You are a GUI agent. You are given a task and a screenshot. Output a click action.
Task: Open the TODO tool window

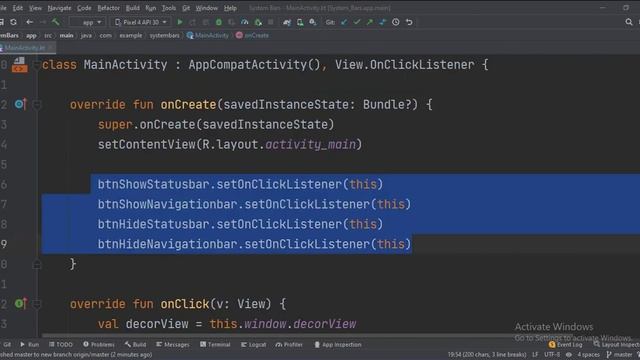pyautogui.click(x=60, y=344)
